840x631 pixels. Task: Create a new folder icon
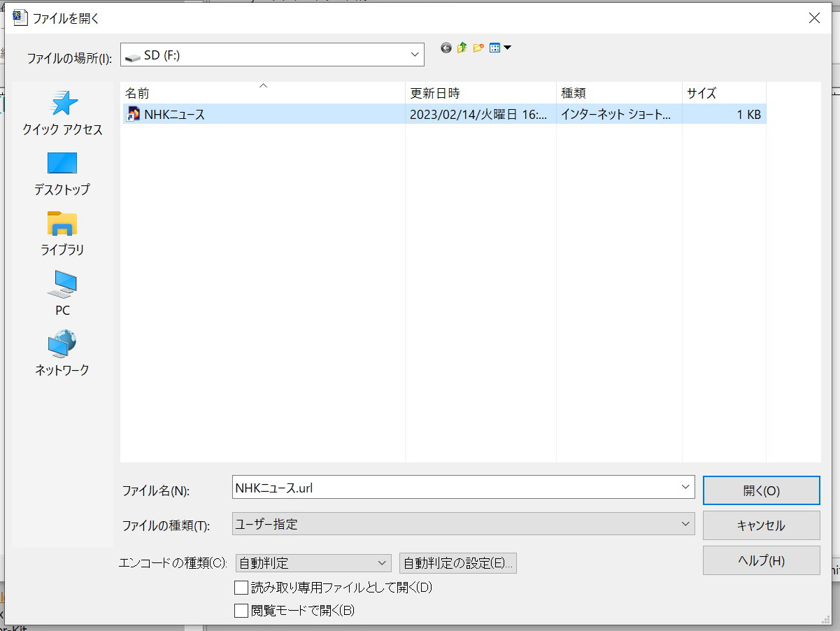[478, 48]
